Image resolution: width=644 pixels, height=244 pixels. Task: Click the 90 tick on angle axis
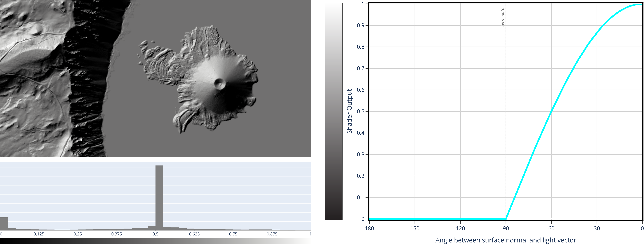pyautogui.click(x=506, y=228)
